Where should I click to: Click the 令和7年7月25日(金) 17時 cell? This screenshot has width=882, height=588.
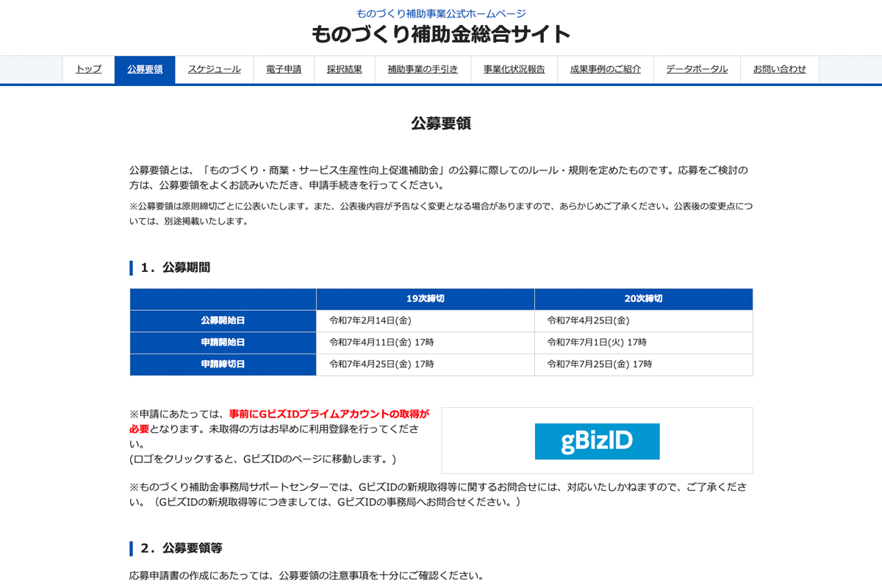coord(644,365)
